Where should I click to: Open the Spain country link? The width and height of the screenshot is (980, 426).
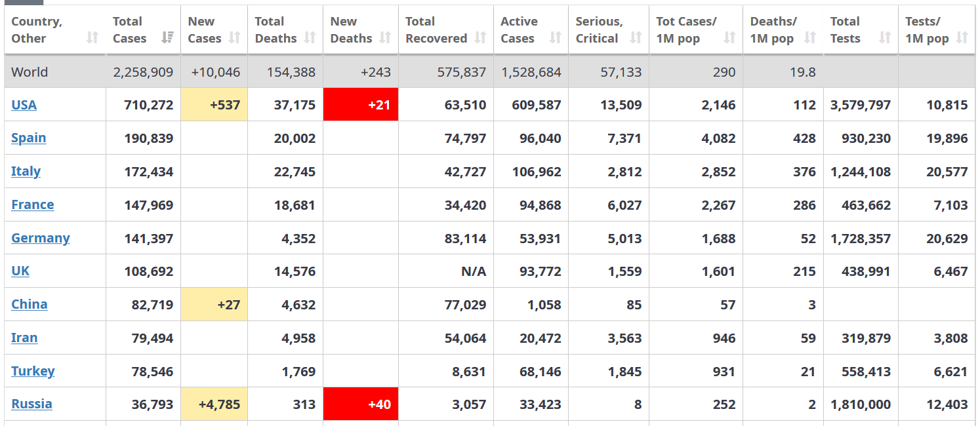pos(29,138)
